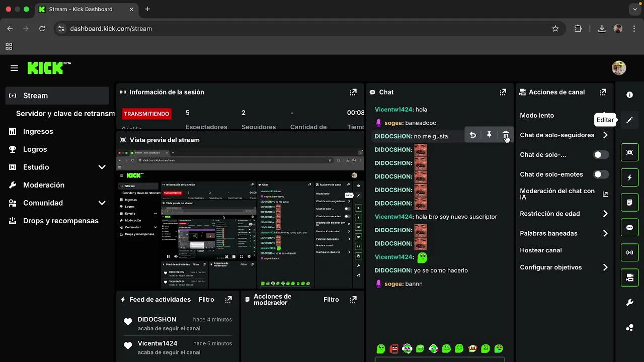This screenshot has width=644, height=362.
Task: Toggle the stream preview widget icon
Action: (629, 152)
